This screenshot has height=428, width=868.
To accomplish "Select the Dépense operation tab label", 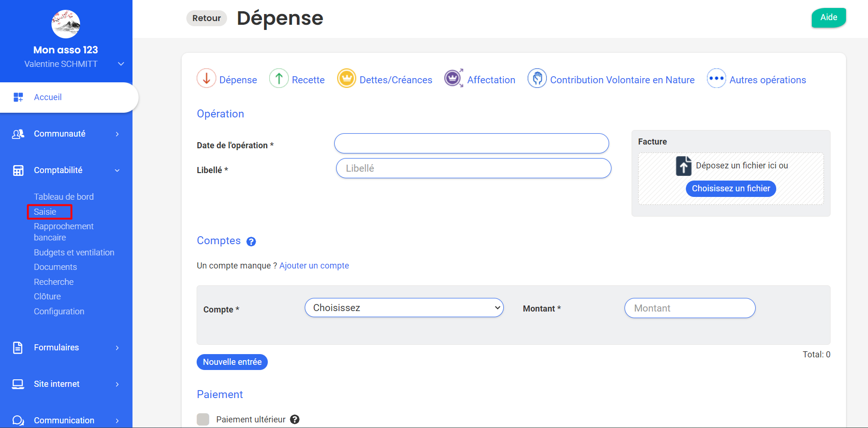I will [238, 80].
